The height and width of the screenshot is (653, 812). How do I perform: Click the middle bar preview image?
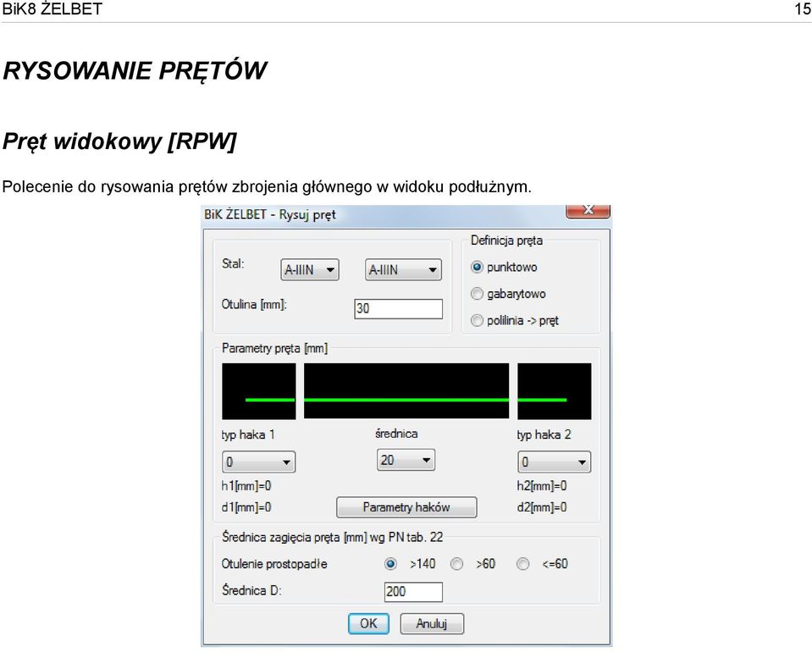(406, 390)
